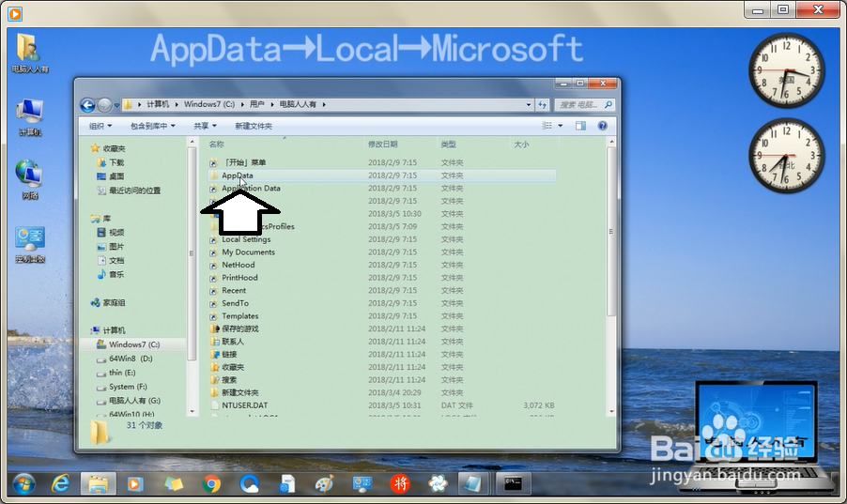Click the navigation pane vertical scrollbar
847x504 pixels.
[x=192, y=252]
